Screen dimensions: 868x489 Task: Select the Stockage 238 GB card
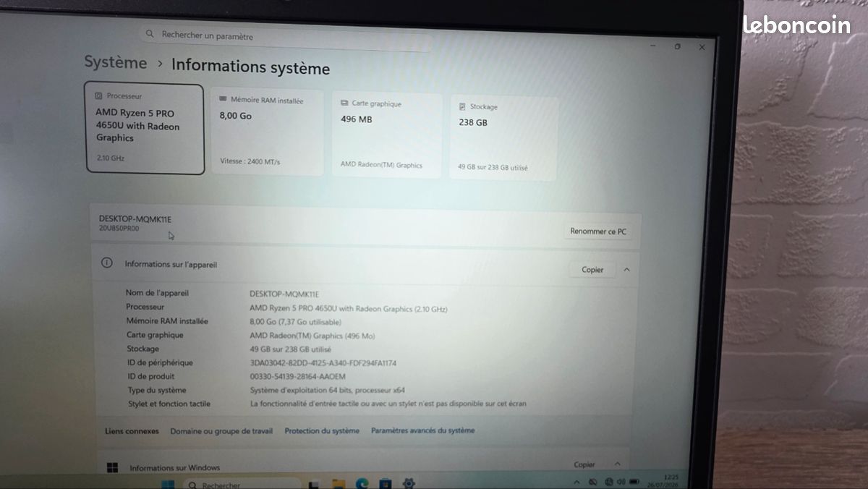[504, 137]
